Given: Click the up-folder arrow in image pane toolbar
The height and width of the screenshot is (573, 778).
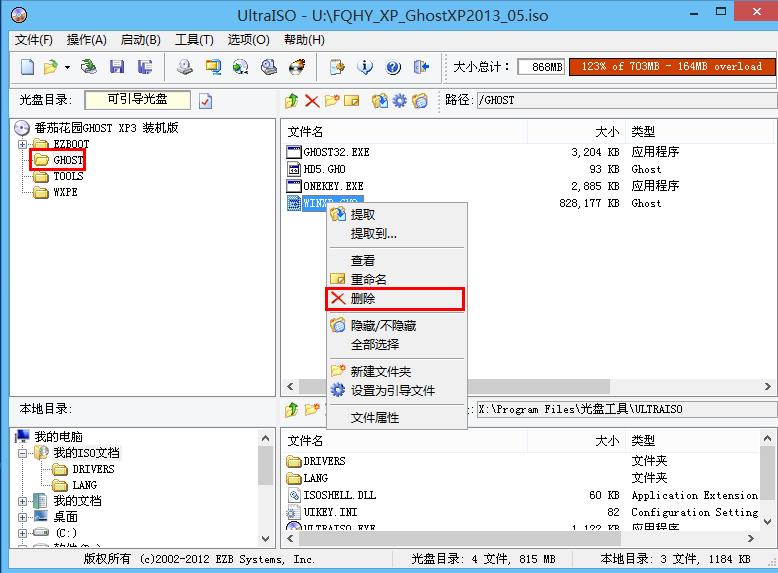Looking at the screenshot, I should coord(291,100).
